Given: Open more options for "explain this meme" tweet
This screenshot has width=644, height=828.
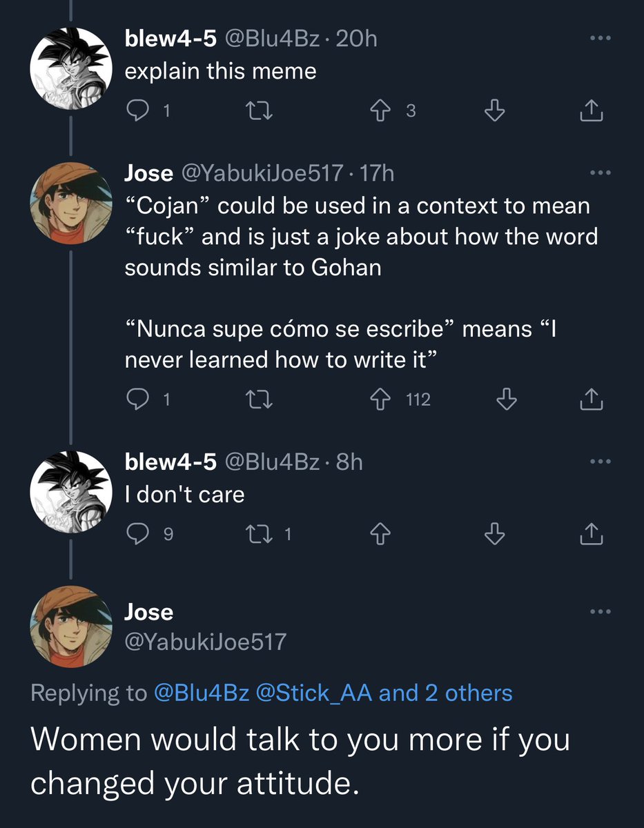Looking at the screenshot, I should point(601,39).
